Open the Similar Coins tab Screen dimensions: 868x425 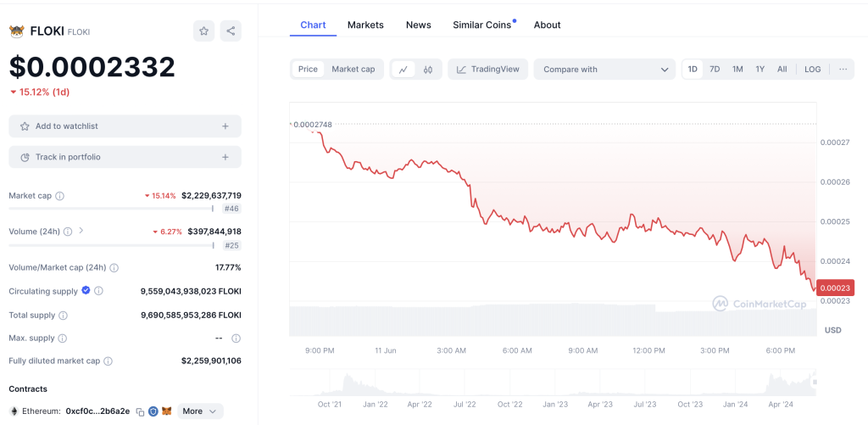click(x=482, y=25)
